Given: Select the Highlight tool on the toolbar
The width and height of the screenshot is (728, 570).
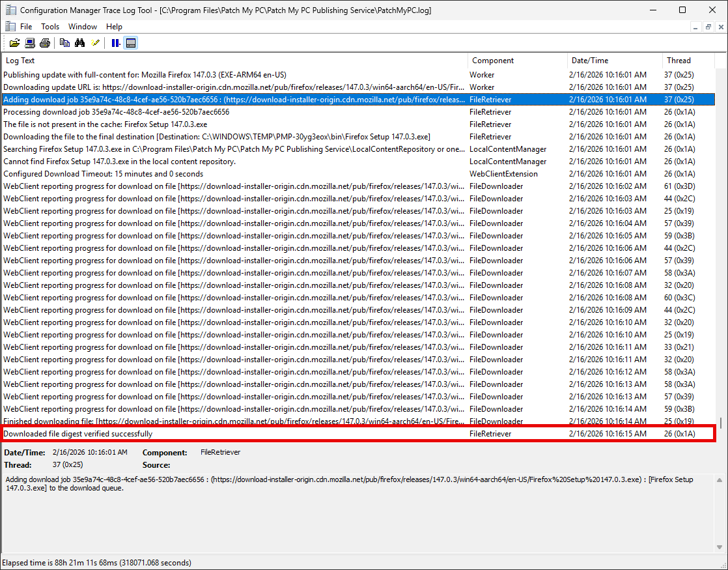Looking at the screenshot, I should pos(95,42).
